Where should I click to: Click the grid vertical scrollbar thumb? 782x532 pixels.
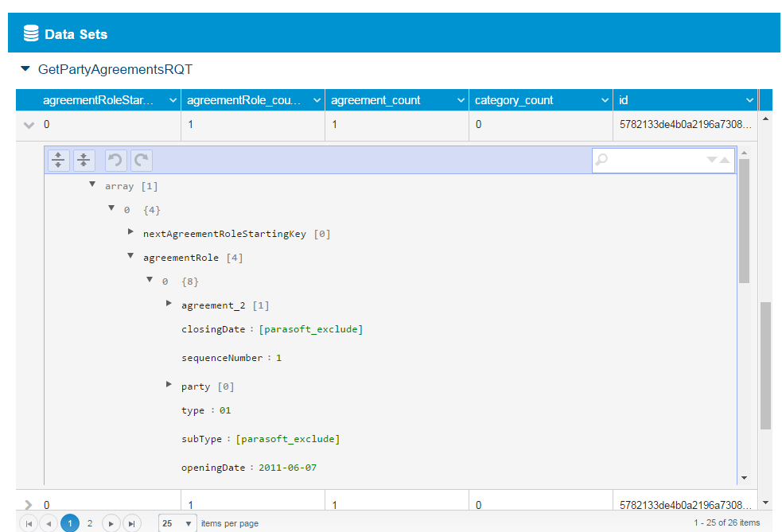coord(765,366)
